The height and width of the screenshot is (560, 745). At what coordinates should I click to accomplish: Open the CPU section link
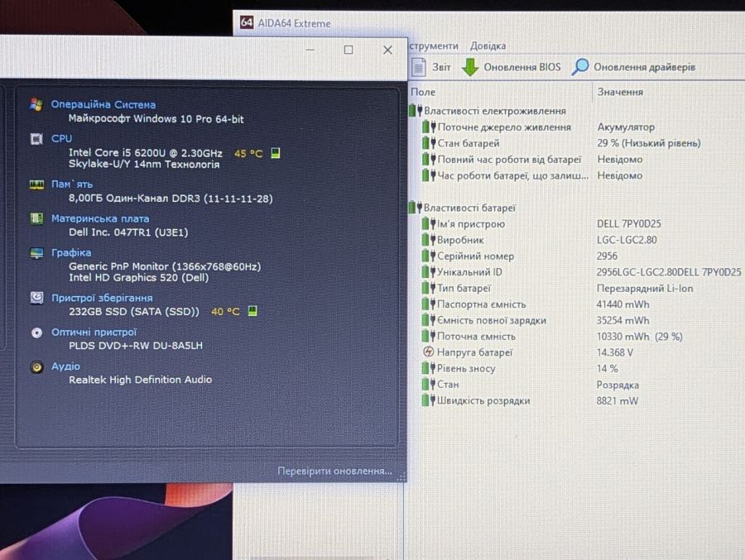coord(62,138)
